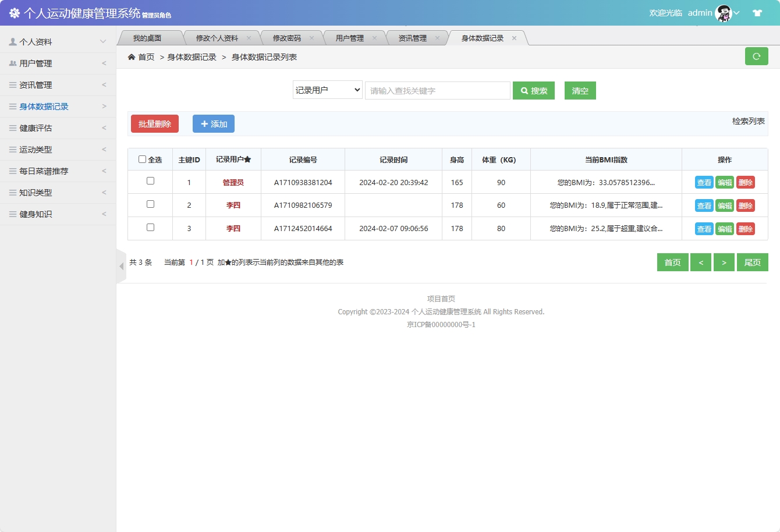
Task: Click the 请输入查找关键字 search input field
Action: 437,90
